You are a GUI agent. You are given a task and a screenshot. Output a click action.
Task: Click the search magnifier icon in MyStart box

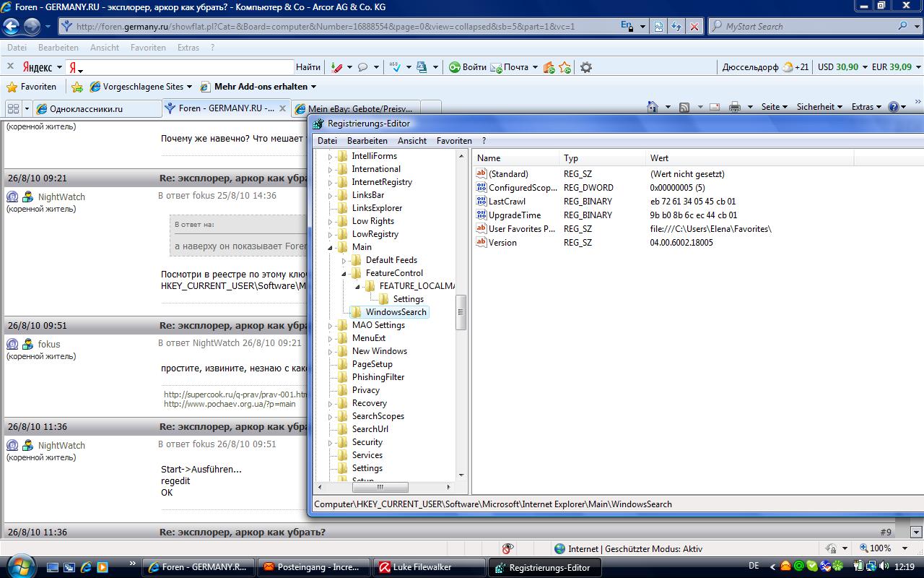point(903,26)
